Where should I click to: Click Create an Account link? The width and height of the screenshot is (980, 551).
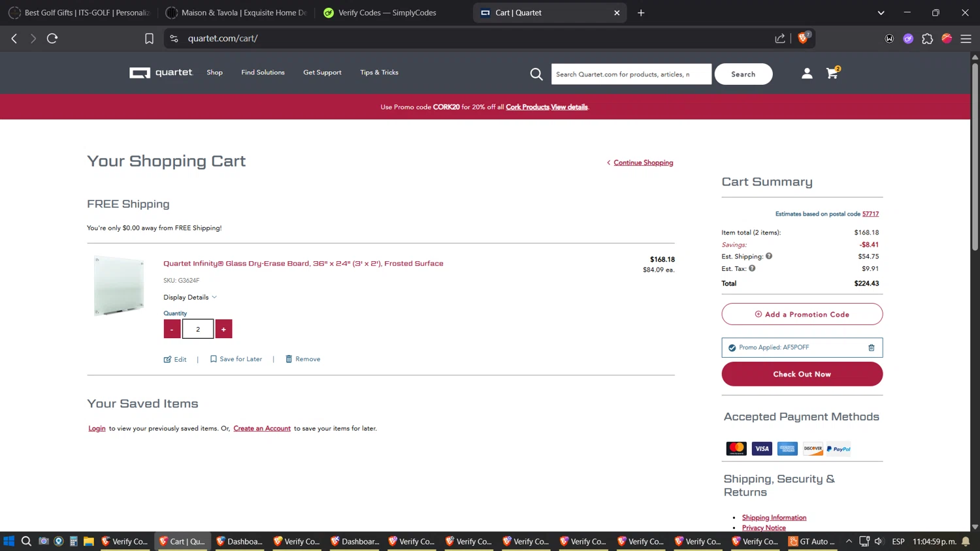pyautogui.click(x=262, y=428)
